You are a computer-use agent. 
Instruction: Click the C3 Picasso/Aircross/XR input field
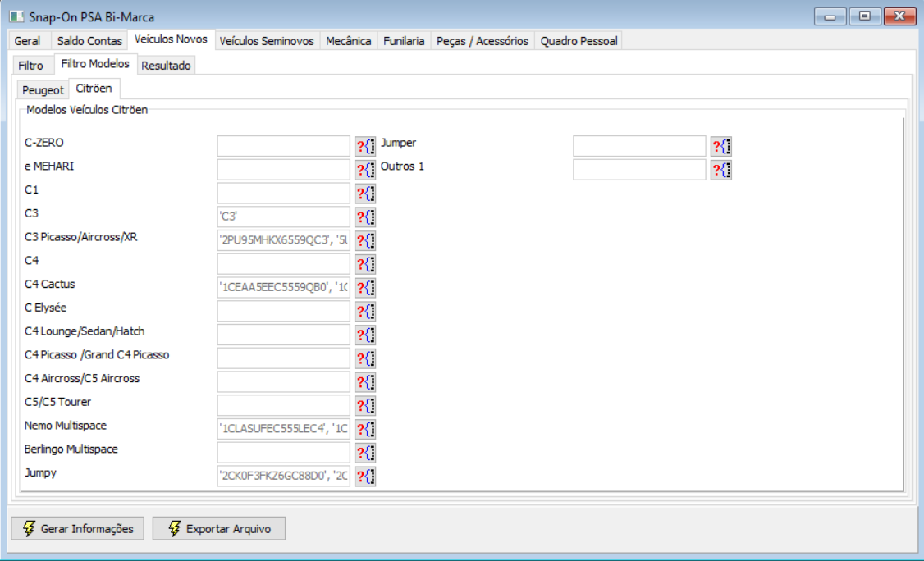tap(283, 240)
